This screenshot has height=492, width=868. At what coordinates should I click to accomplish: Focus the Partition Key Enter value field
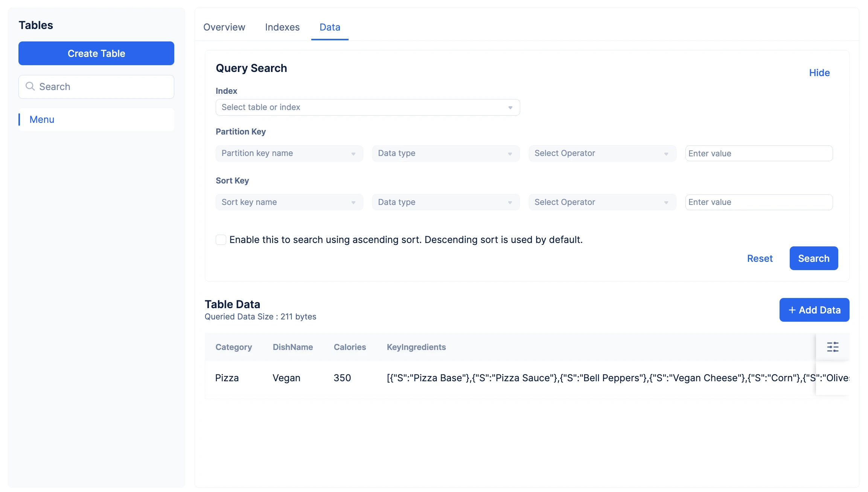point(759,153)
